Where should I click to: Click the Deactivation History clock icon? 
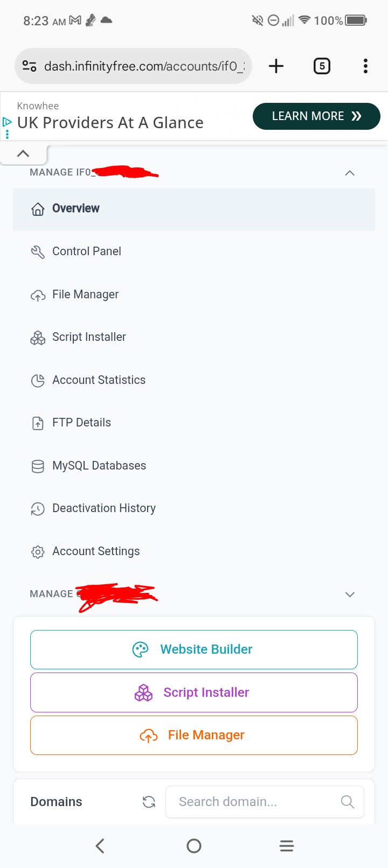(x=38, y=509)
